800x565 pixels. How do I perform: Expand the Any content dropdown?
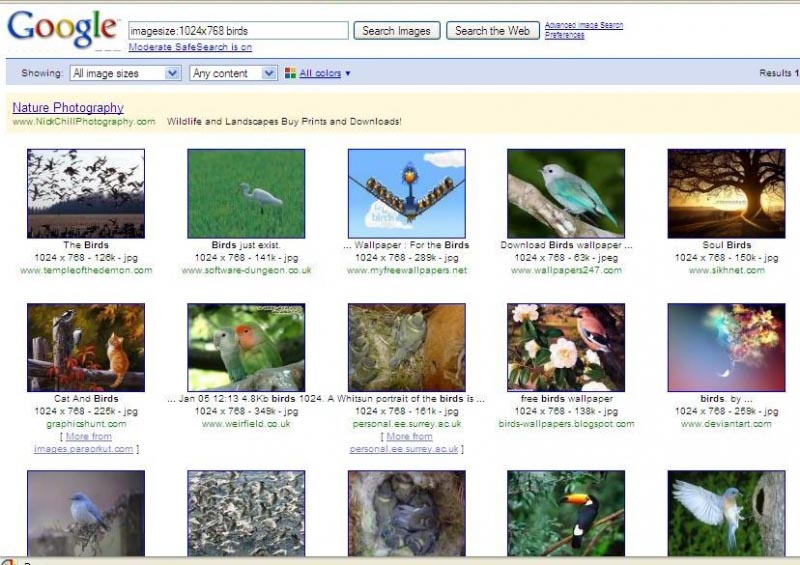tap(233, 73)
